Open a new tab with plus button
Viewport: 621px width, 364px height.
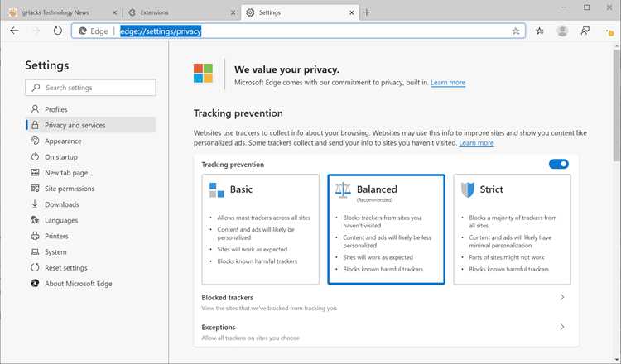coord(367,12)
